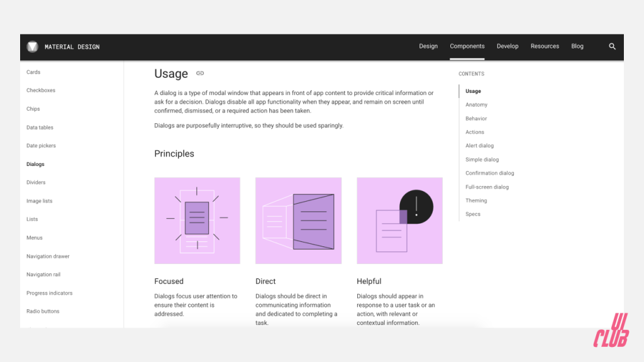
Task: Open the Resources navigation item
Action: [x=545, y=47]
